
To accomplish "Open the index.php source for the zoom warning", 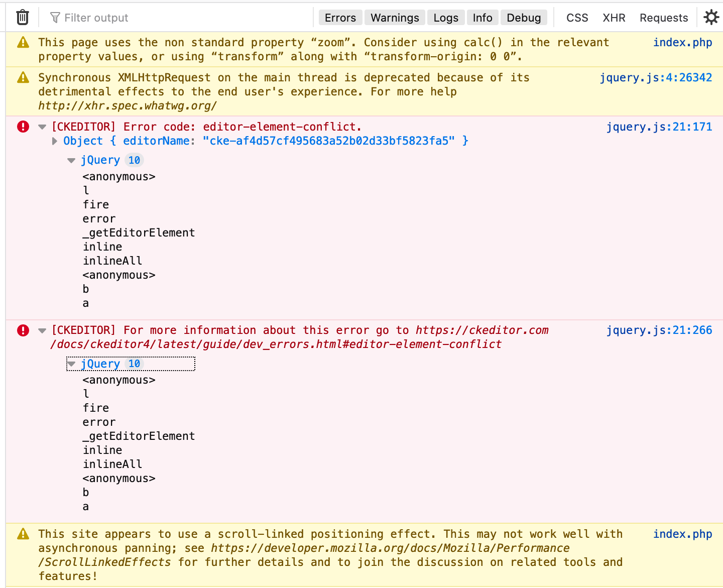I will pyautogui.click(x=682, y=43).
